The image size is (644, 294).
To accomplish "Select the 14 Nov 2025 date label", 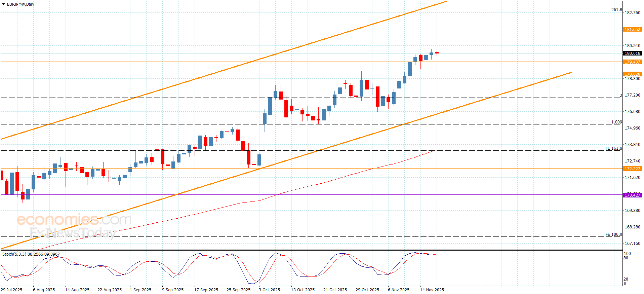I will pos(432,290).
